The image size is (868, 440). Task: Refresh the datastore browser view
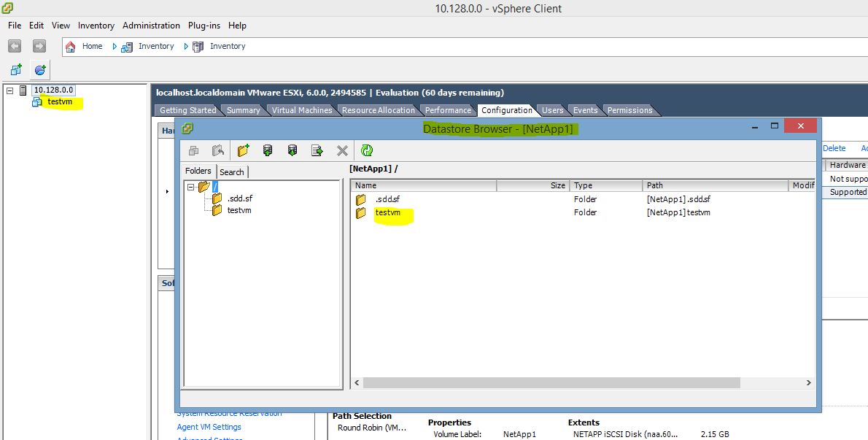point(367,150)
